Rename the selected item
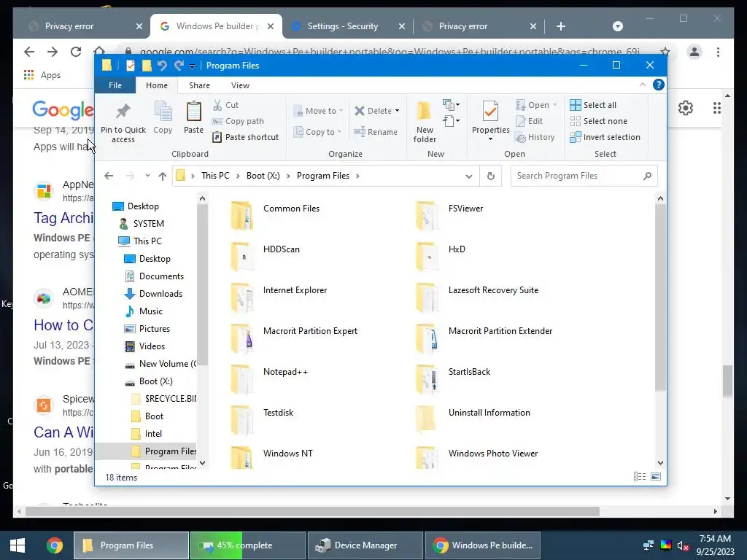The height and width of the screenshot is (560, 747). click(x=376, y=132)
